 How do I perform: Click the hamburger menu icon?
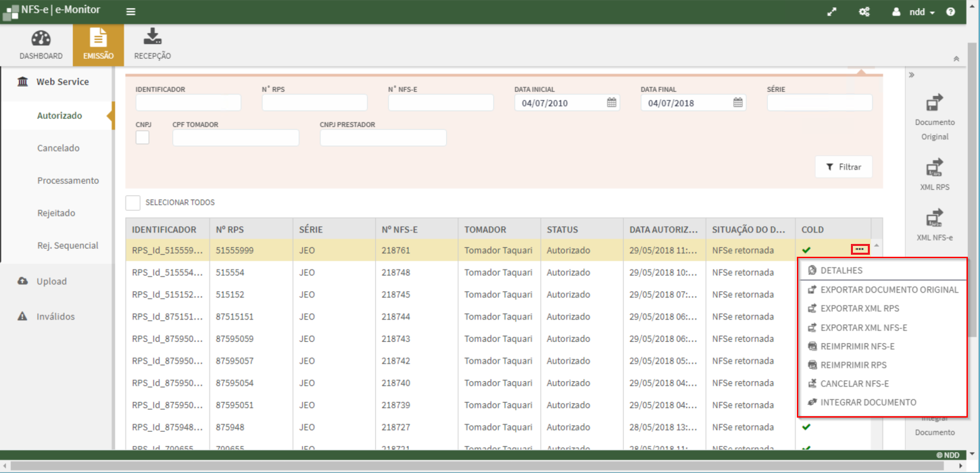[x=130, y=12]
